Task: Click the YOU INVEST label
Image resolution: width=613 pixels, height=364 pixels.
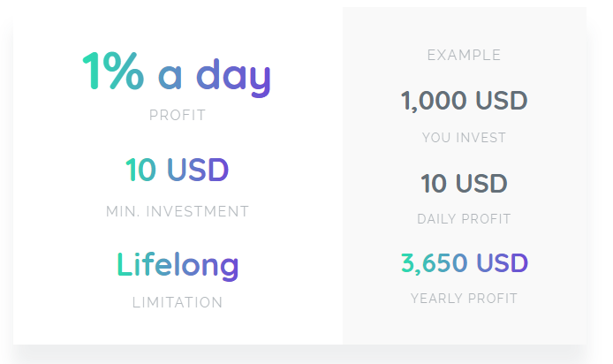Action: (x=464, y=138)
